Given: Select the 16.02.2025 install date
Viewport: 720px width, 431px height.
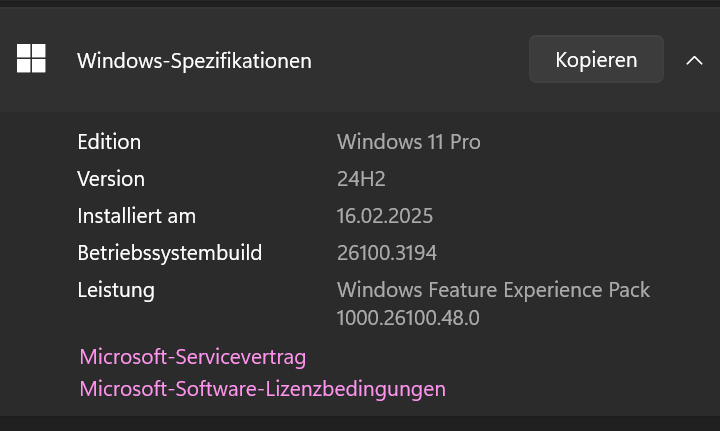Looking at the screenshot, I should coord(385,216).
